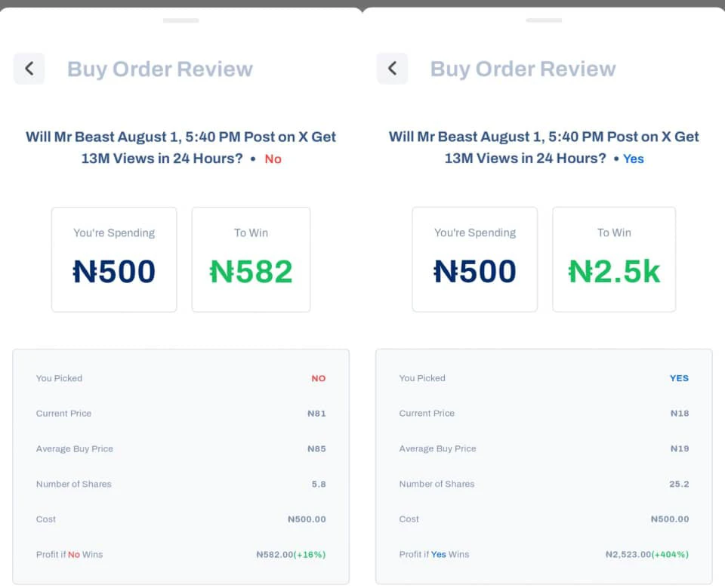Tap the right You're Spending ₦500 card
The width and height of the screenshot is (725, 588).
(x=475, y=260)
